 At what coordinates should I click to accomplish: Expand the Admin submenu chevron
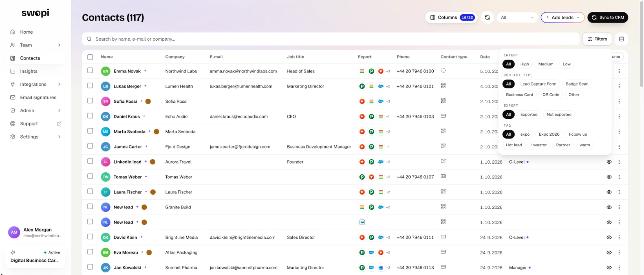click(x=59, y=111)
